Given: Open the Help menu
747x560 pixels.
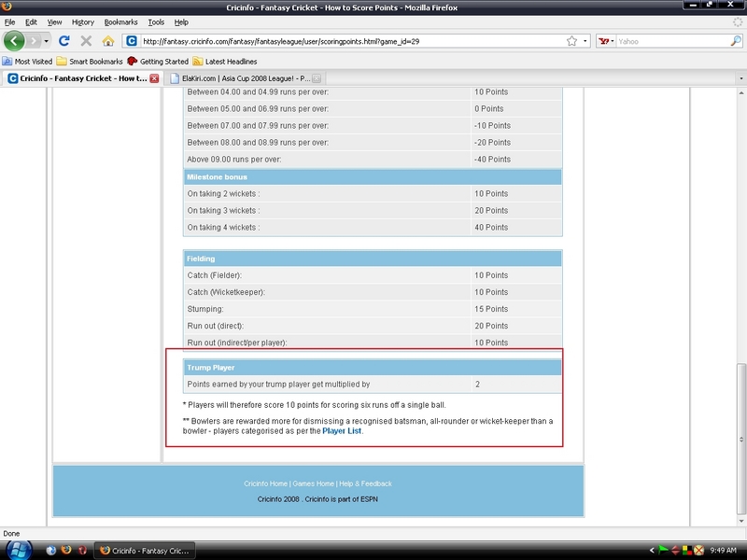Looking at the screenshot, I should click(x=181, y=22).
